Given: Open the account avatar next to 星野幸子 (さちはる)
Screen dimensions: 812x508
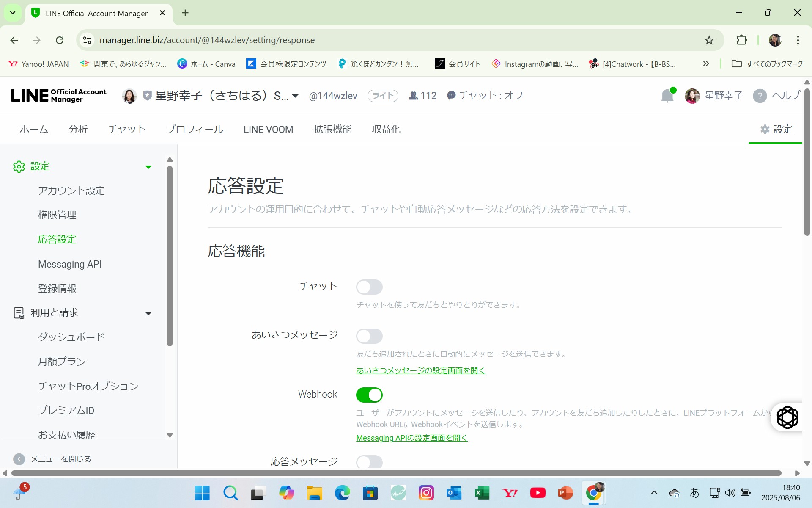Looking at the screenshot, I should (x=129, y=96).
